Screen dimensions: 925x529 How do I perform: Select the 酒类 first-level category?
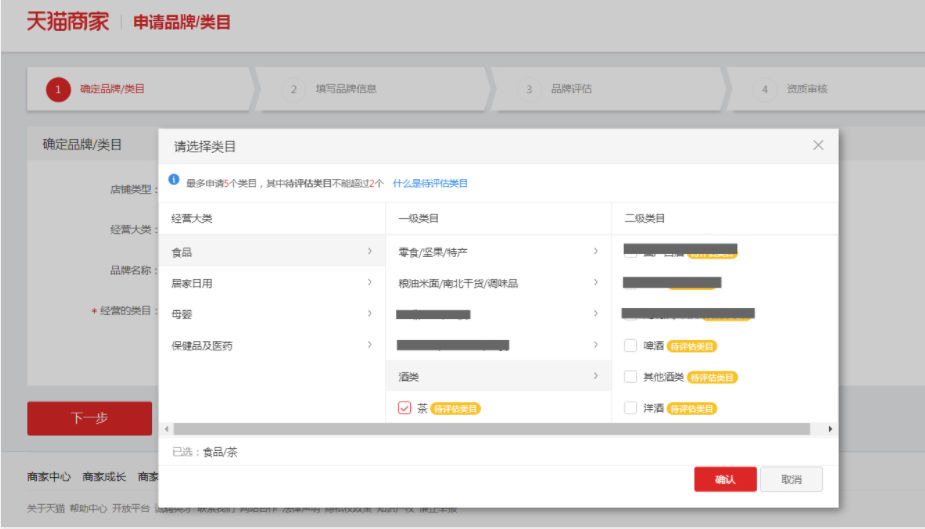coord(497,376)
